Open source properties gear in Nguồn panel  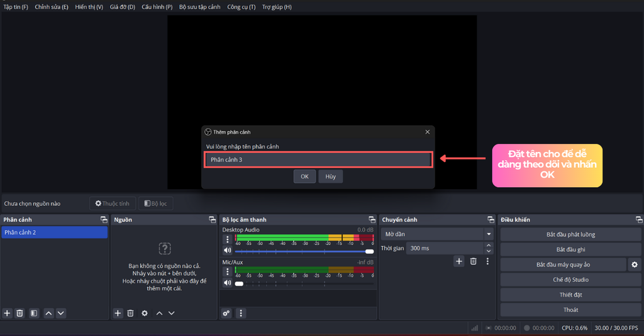pyautogui.click(x=145, y=313)
